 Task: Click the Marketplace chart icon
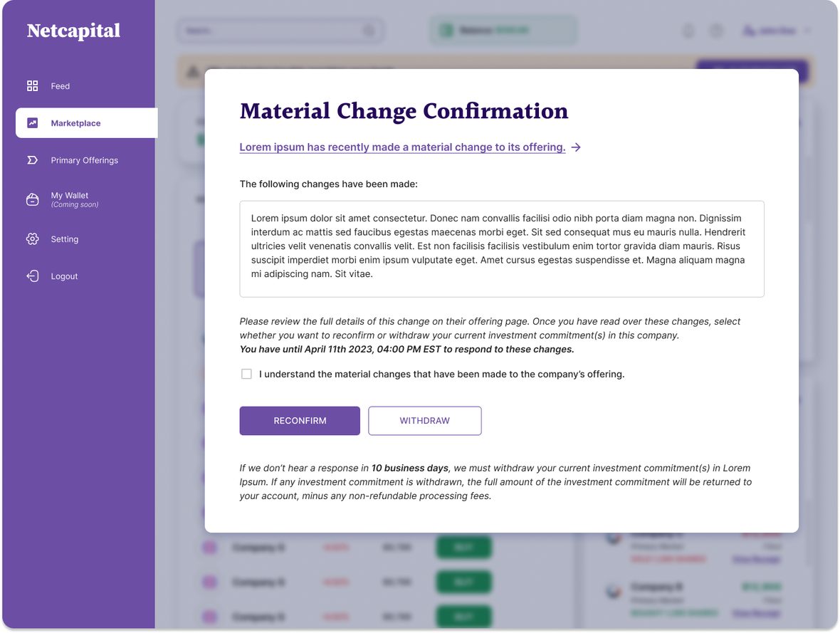tap(33, 122)
